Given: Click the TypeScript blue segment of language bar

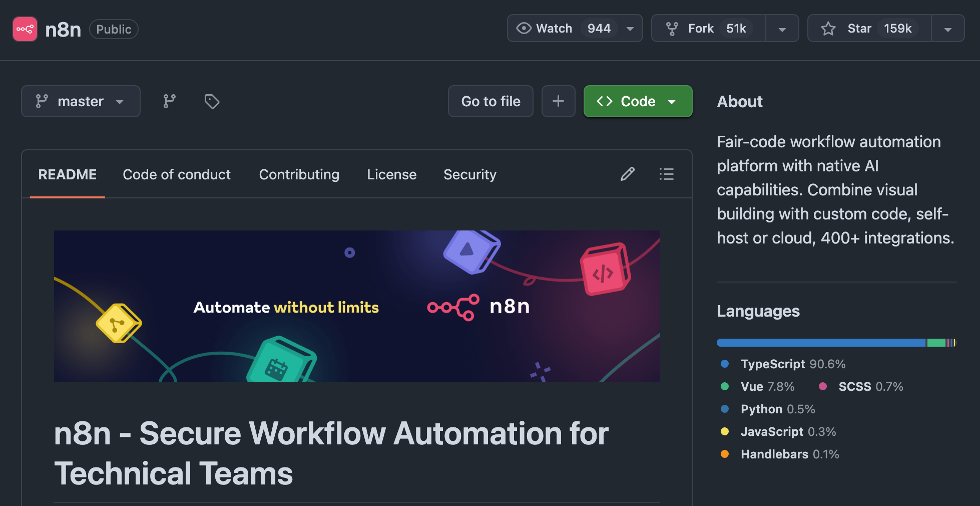Looking at the screenshot, I should [x=821, y=343].
